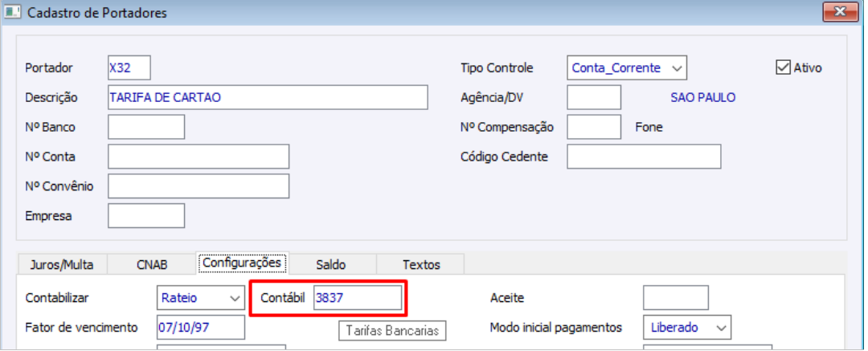Open the CNAB tab
This screenshot has height=351, width=868.
click(151, 264)
